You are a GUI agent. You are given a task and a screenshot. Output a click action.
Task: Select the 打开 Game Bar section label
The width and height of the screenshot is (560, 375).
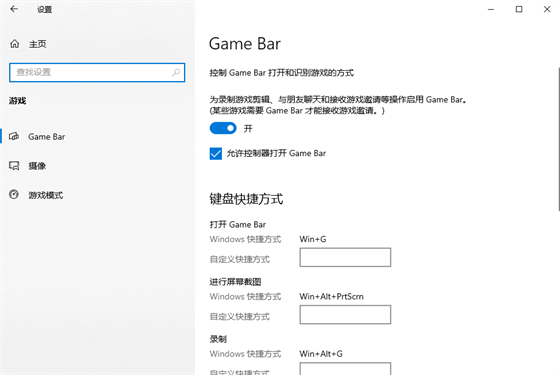[238, 224]
